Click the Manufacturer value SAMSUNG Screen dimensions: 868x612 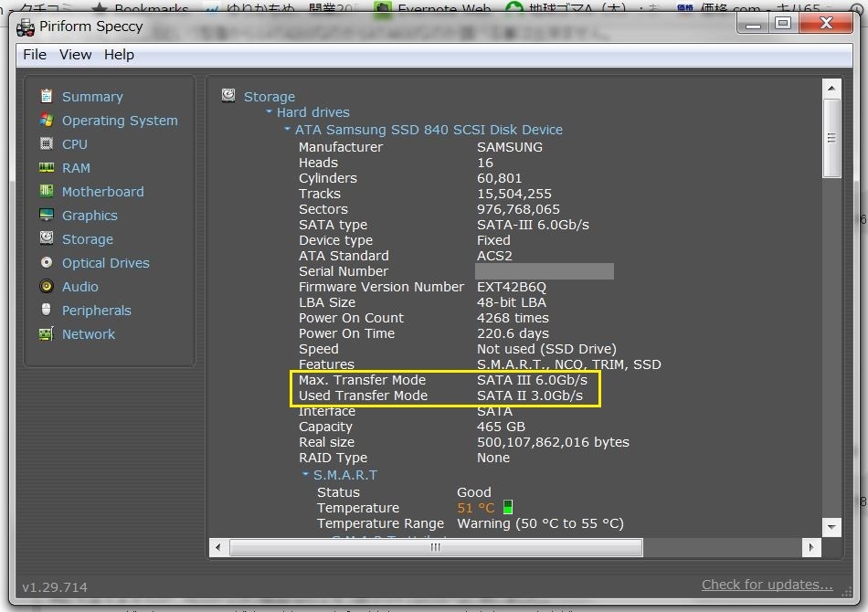pyautogui.click(x=509, y=147)
